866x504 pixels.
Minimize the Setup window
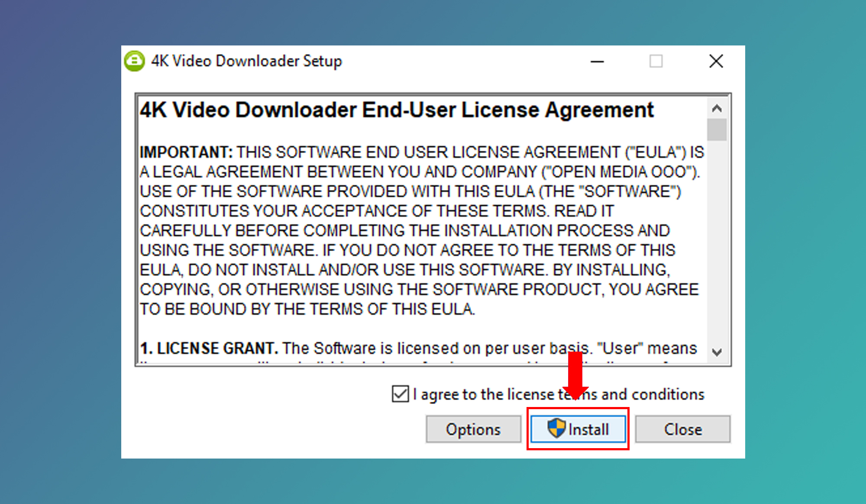tap(597, 61)
